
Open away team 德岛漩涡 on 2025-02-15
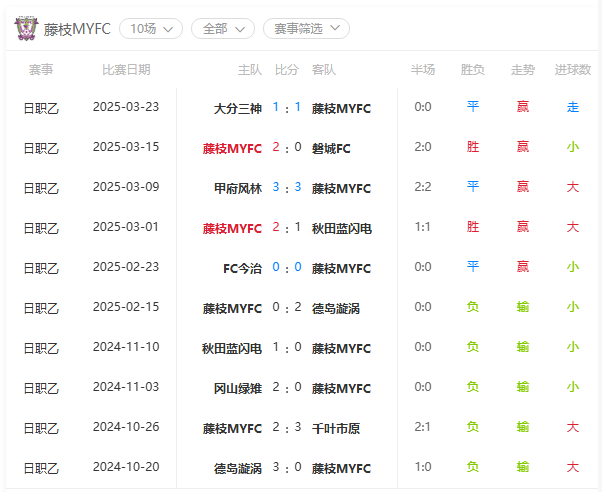336,308
